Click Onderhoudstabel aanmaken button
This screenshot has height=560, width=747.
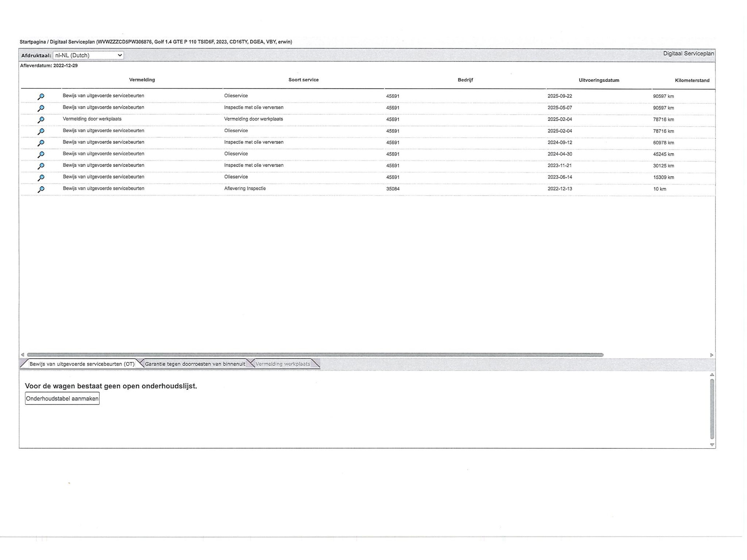[x=62, y=399]
